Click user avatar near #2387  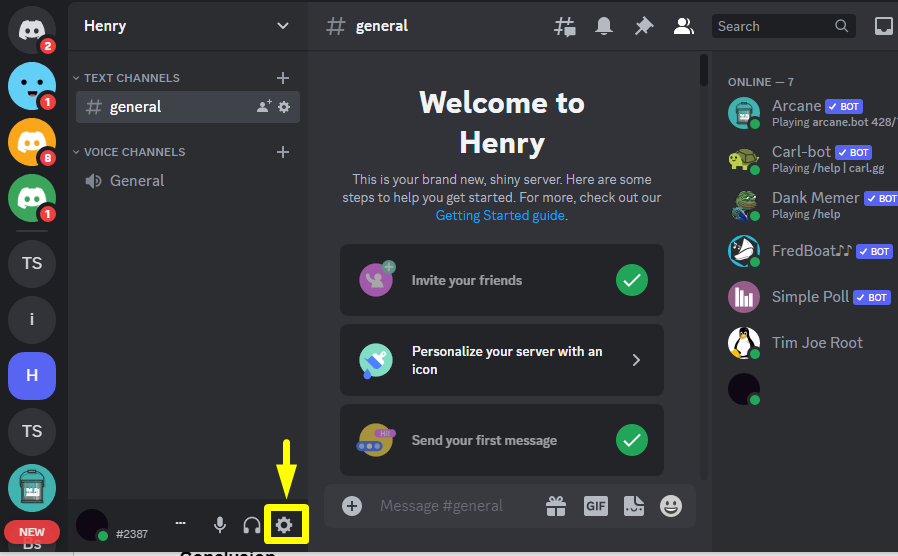(x=92, y=525)
